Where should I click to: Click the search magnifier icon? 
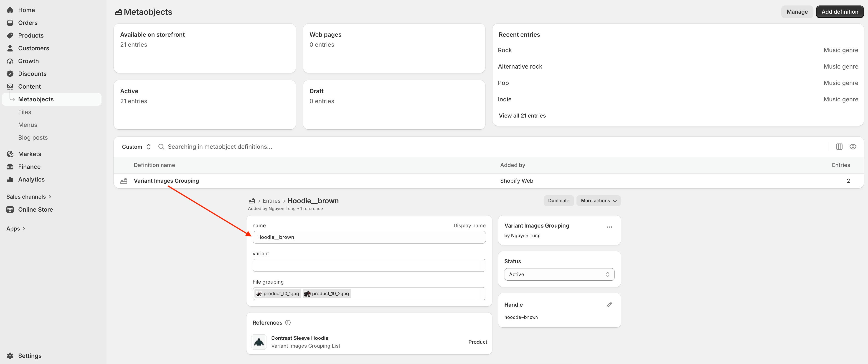click(x=161, y=147)
